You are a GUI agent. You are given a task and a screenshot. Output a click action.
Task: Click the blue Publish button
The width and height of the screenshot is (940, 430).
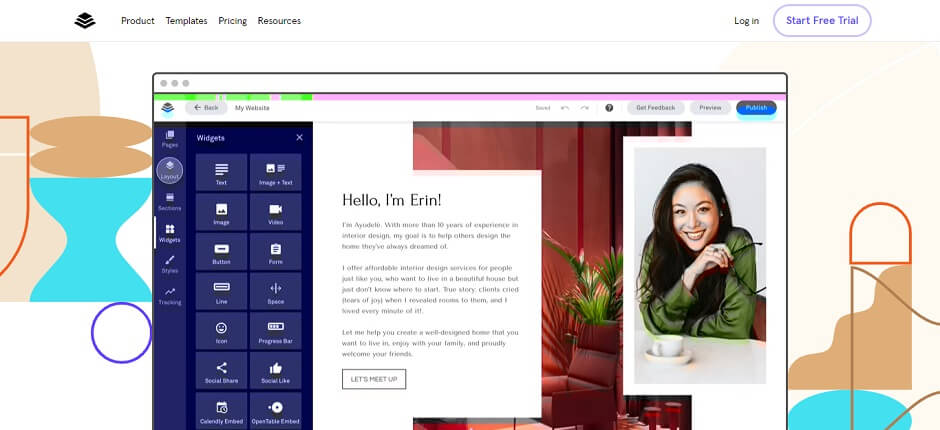(757, 108)
